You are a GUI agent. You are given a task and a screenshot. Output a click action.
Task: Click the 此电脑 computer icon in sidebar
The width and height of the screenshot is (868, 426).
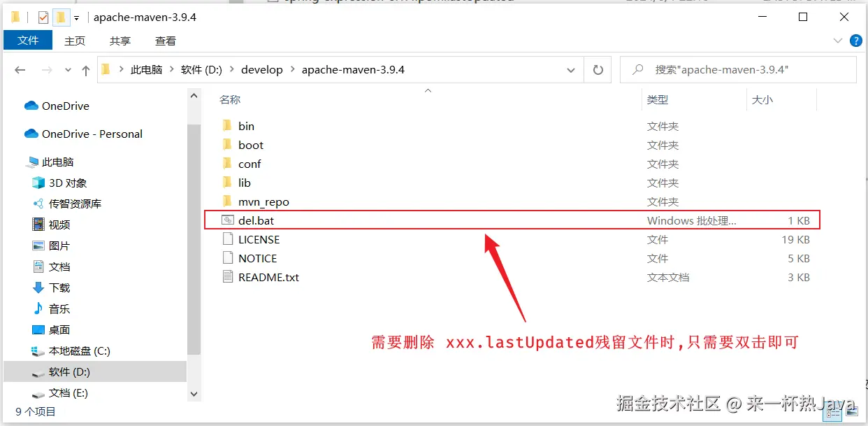32,162
